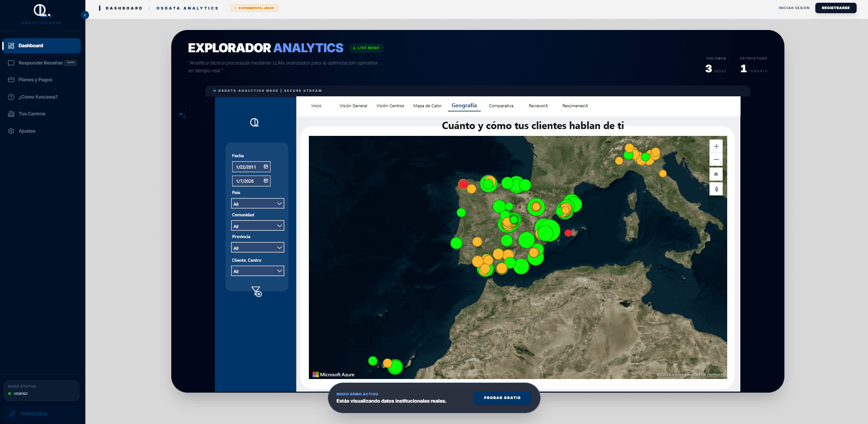The height and width of the screenshot is (424, 868).
Task: Click the red marker near the Balearic Islands
Action: pos(568,233)
